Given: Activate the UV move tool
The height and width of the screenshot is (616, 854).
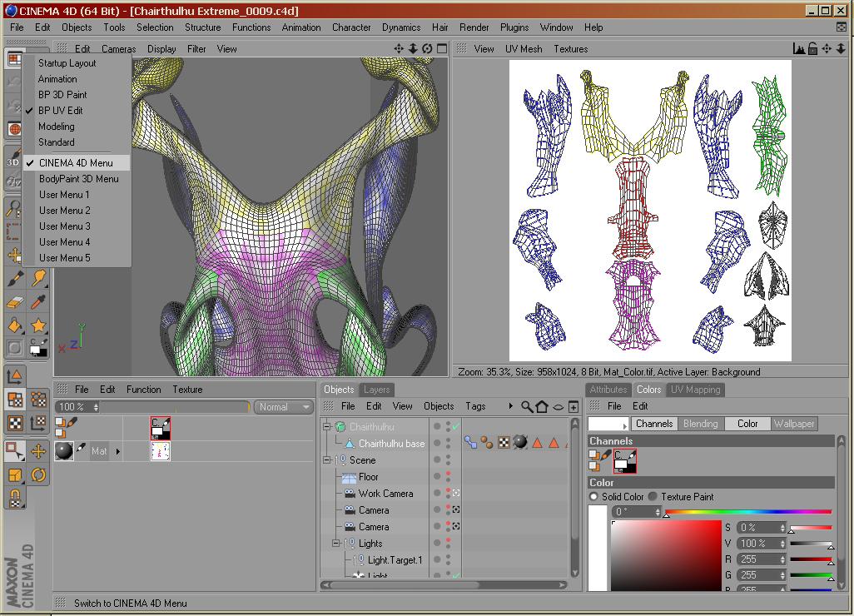Looking at the screenshot, I should point(38,451).
